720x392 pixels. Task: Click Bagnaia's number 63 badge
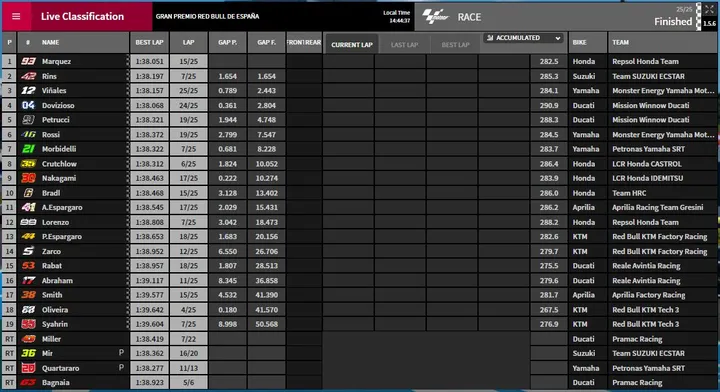coord(28,382)
